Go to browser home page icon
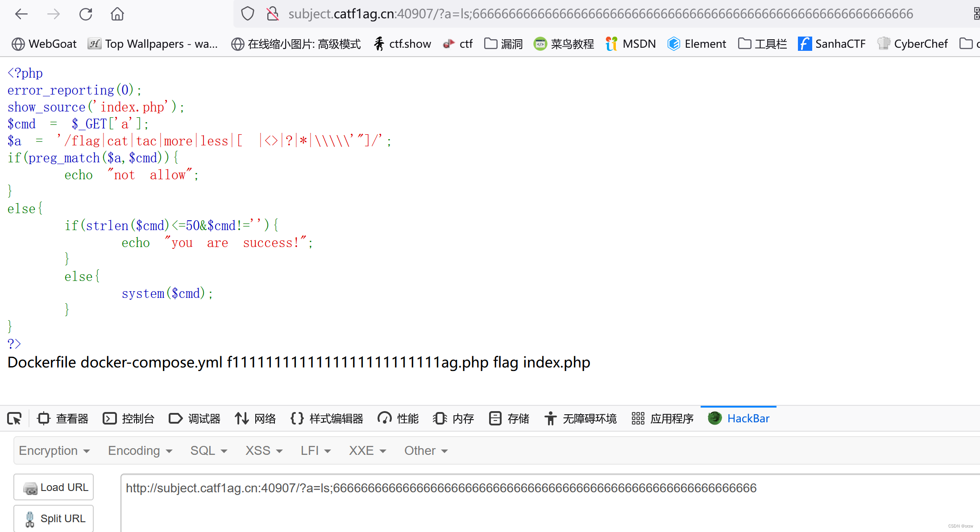The width and height of the screenshot is (980, 532). pos(117,14)
